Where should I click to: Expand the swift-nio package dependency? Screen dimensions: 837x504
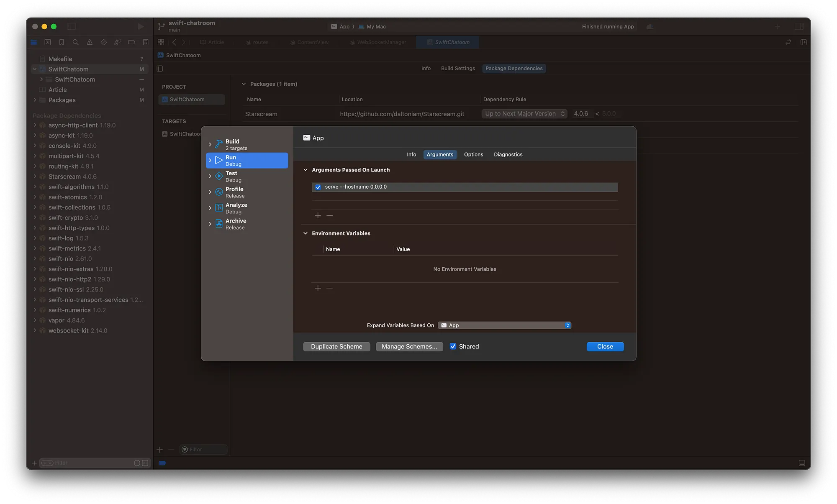tap(35, 258)
